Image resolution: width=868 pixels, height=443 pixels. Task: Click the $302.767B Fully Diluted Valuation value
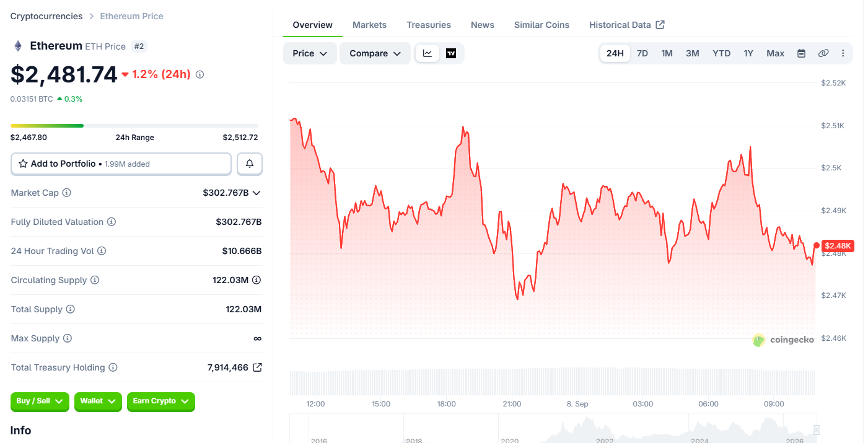(239, 222)
